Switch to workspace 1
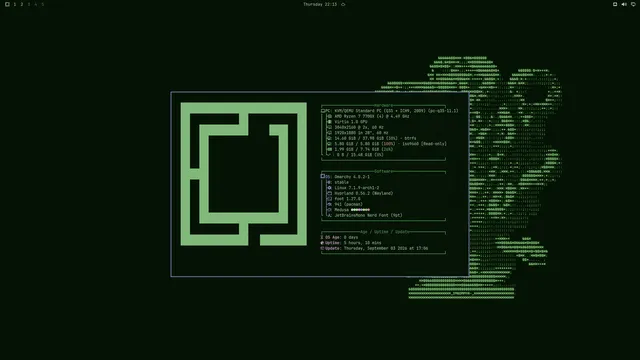This screenshot has width=640, height=360. pyautogui.click(x=15, y=4)
